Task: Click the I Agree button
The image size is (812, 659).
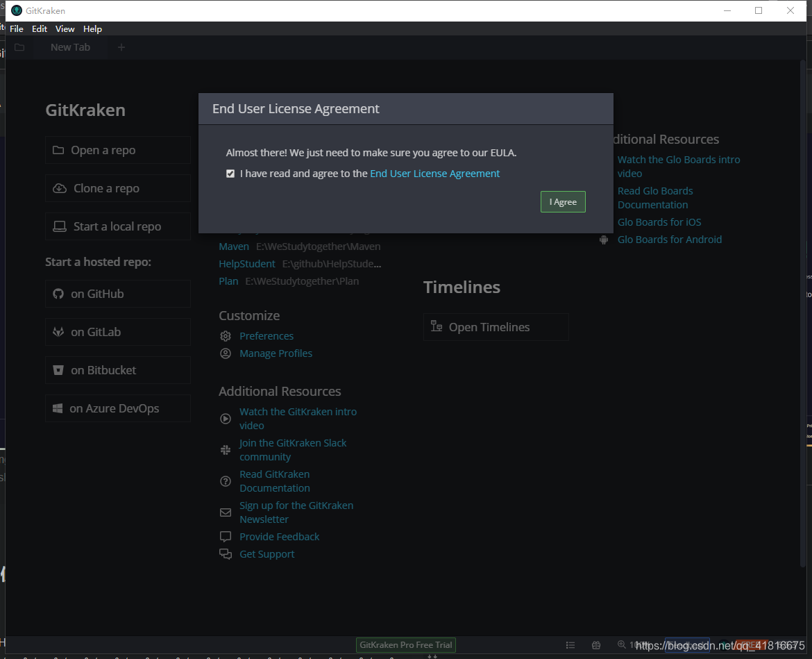Action: point(563,201)
